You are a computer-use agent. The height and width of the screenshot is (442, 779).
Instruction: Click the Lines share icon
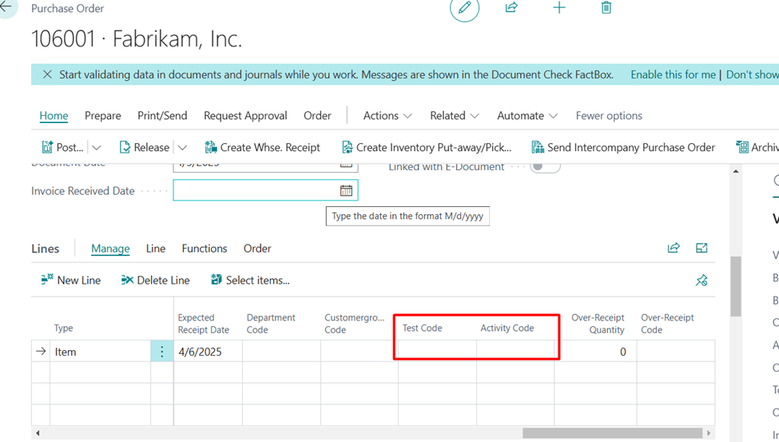[x=673, y=248]
